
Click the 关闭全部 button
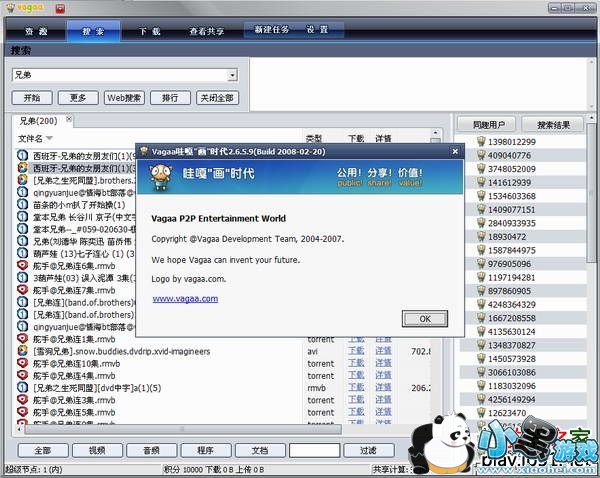[x=217, y=98]
